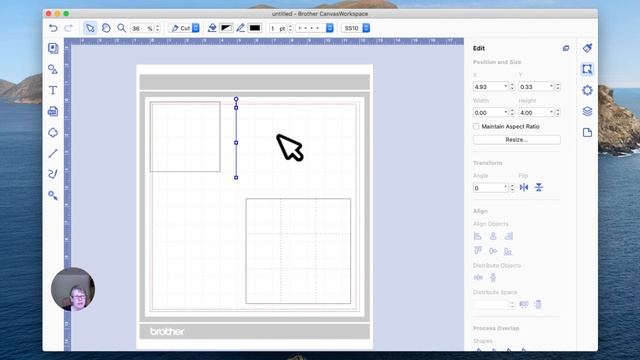Open Width 0.00 dropdown arrow

[x=506, y=112]
